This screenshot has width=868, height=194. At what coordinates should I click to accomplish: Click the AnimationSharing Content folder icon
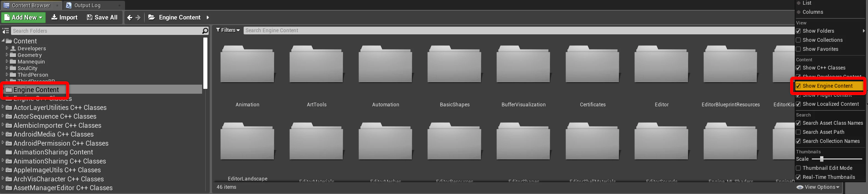click(x=9, y=152)
